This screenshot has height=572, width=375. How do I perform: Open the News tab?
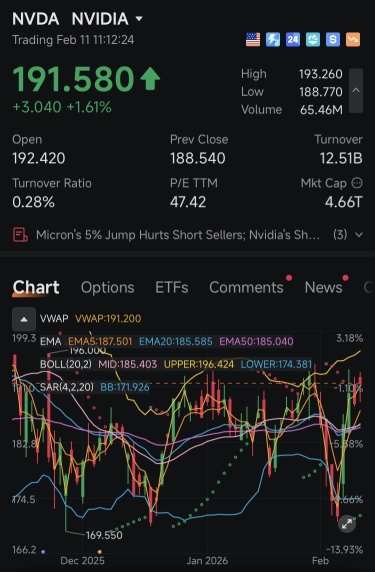[324, 287]
